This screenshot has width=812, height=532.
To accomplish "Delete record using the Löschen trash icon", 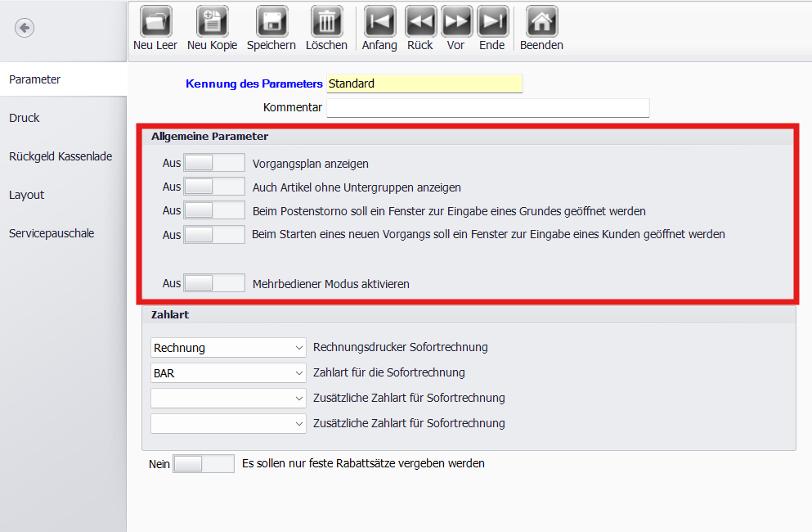I will tap(326, 21).
